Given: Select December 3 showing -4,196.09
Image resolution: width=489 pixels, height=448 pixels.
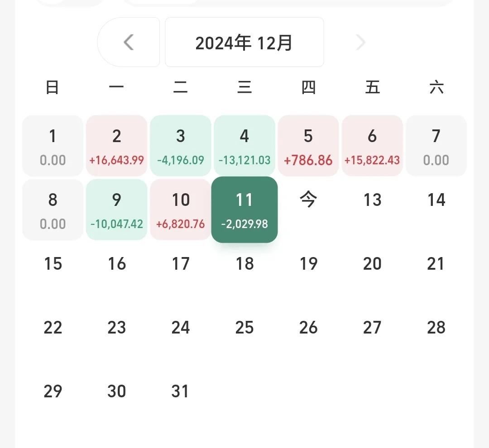Looking at the screenshot, I should click(181, 146).
